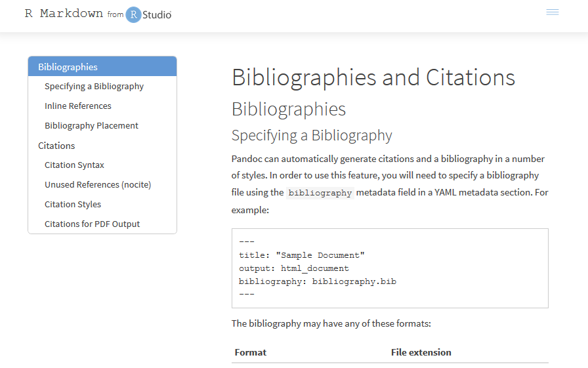Open the Bibliography Placement sidebar link
Image resolution: width=588 pixels, height=368 pixels.
[91, 125]
